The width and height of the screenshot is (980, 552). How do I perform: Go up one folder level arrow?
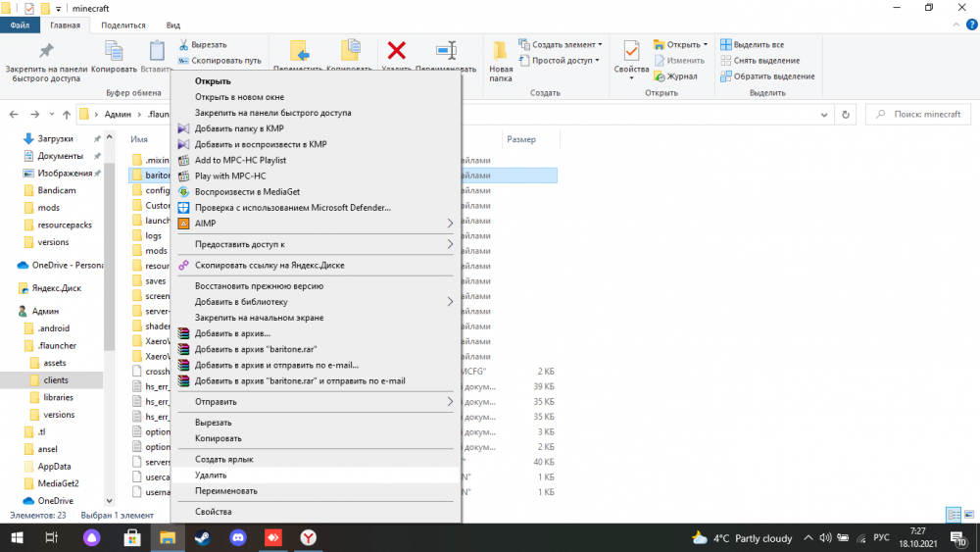tap(67, 115)
